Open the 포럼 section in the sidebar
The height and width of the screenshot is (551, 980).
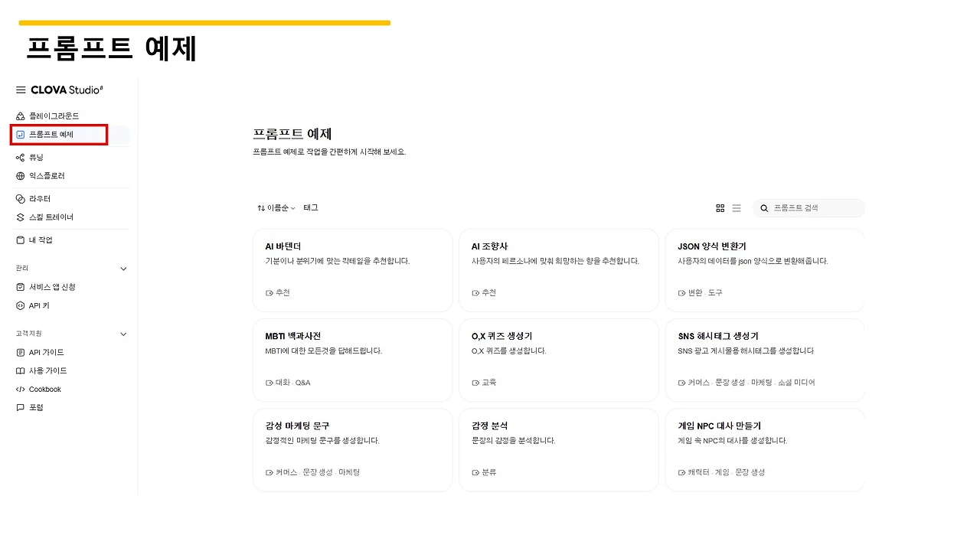[34, 407]
